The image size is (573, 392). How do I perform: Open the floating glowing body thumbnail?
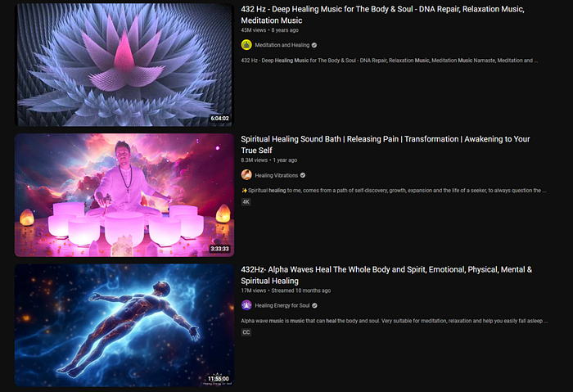124,325
